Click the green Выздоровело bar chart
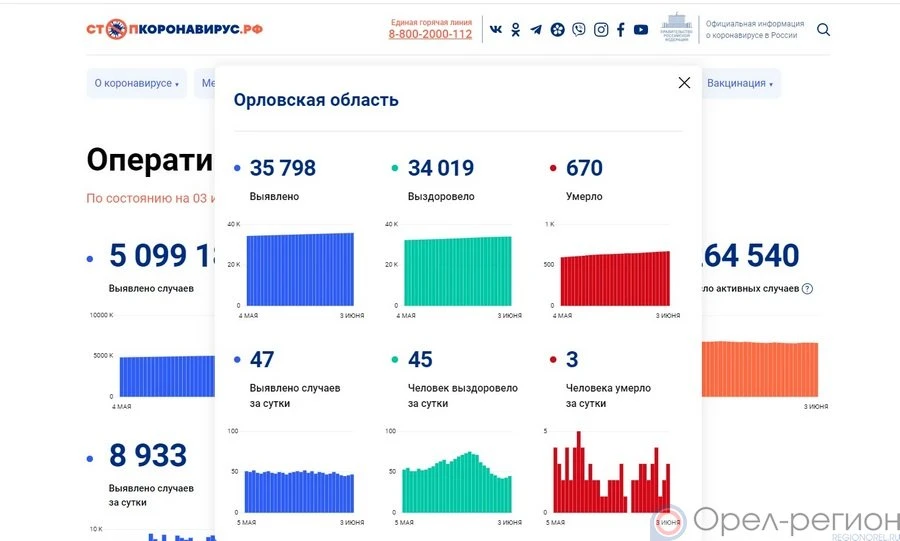 457,271
